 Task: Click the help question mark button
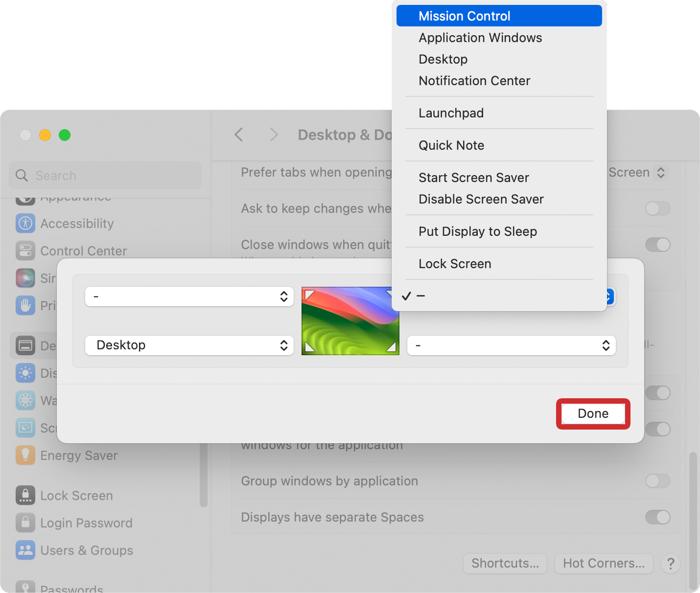pos(671,564)
